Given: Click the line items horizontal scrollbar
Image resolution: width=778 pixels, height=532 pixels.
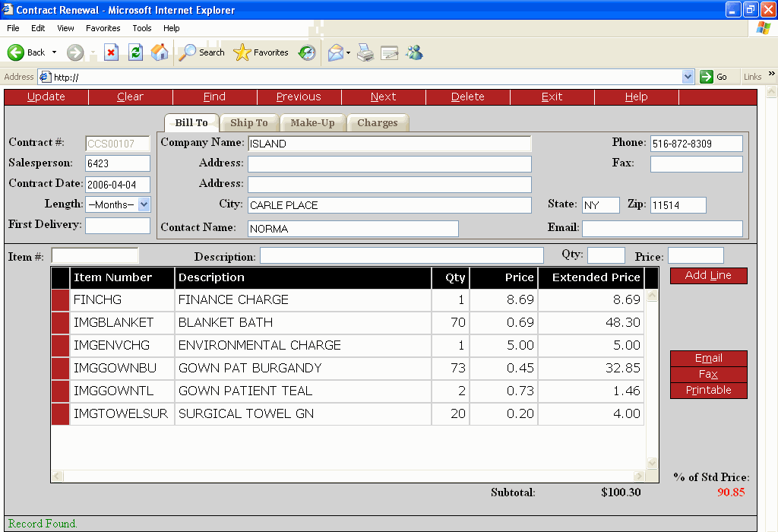Looking at the screenshot, I should tap(348, 477).
